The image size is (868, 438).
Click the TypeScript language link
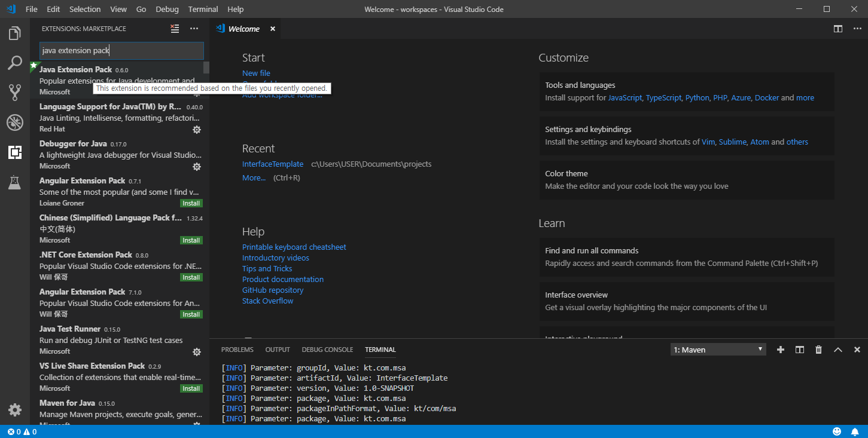(x=663, y=97)
